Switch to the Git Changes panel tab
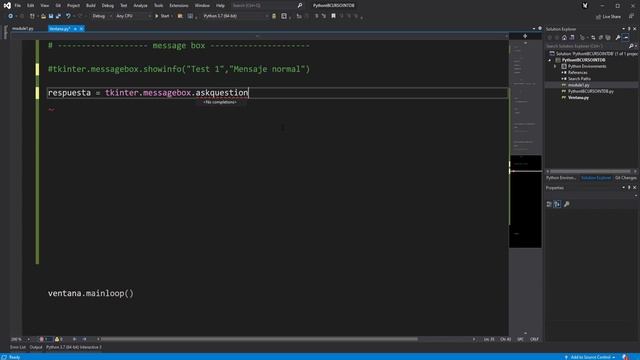This screenshot has height=360, width=640. point(625,178)
